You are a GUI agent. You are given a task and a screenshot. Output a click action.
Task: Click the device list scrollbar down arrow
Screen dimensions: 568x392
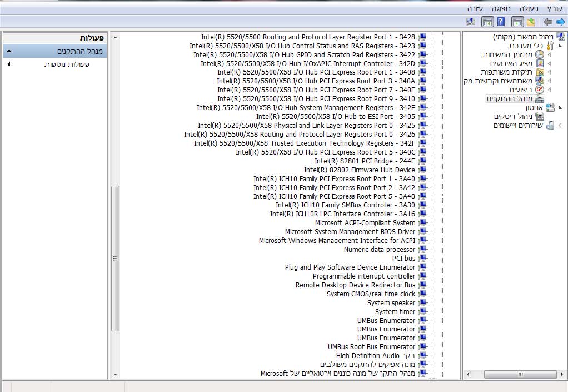pos(115,375)
